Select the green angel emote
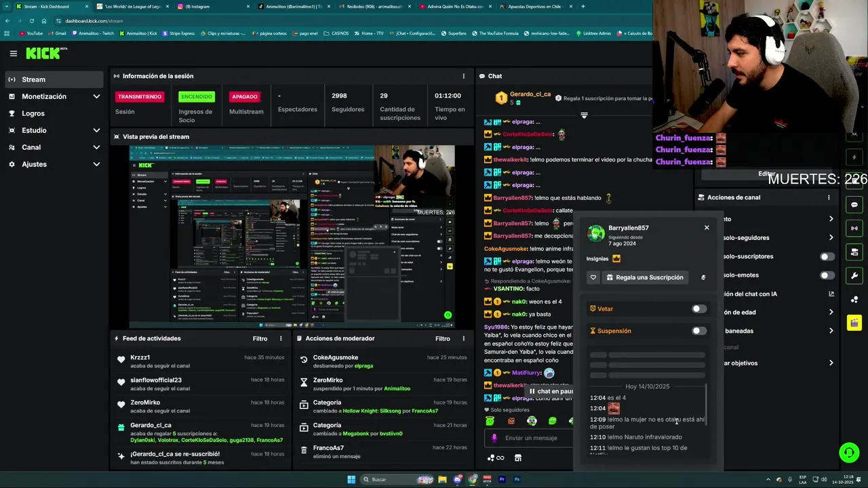Viewport: 868px width, 488px height. [490, 421]
